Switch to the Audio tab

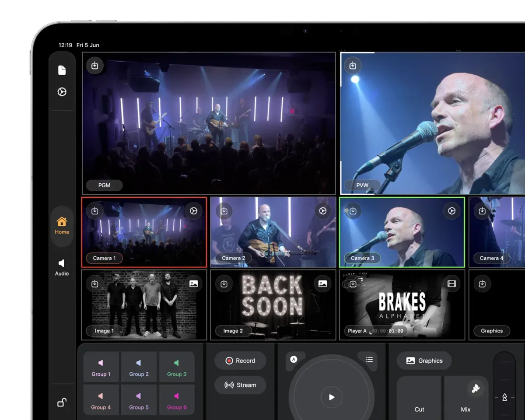click(x=62, y=267)
